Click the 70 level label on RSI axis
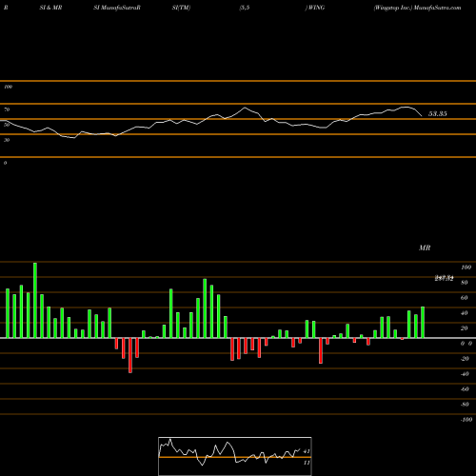 point(7,109)
